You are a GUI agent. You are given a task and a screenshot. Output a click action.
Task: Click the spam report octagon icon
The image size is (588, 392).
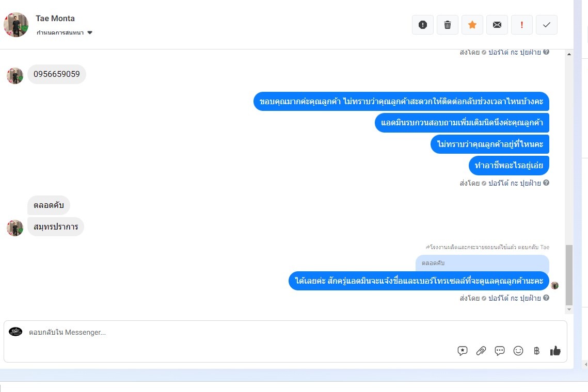click(423, 25)
